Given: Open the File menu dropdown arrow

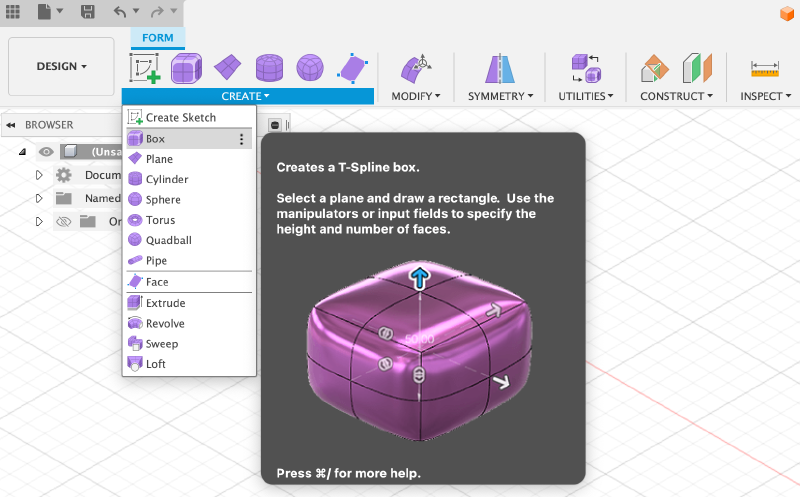Looking at the screenshot, I should (x=60, y=11).
